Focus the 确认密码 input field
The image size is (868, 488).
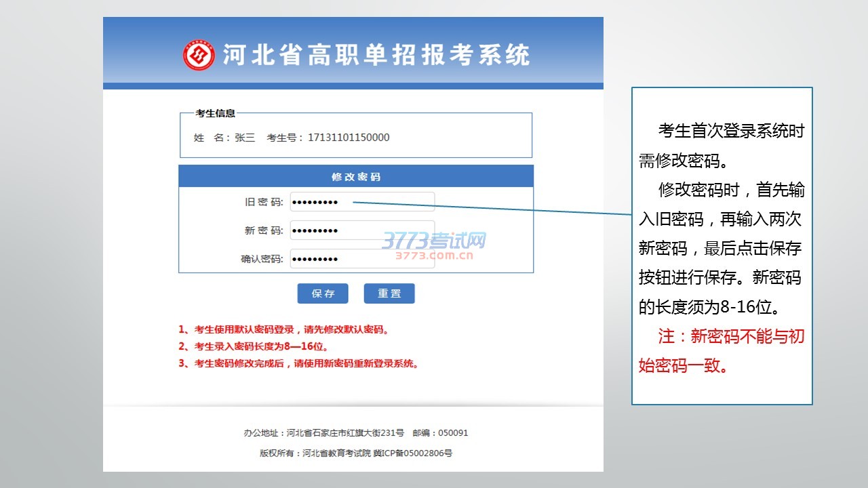click(x=362, y=259)
